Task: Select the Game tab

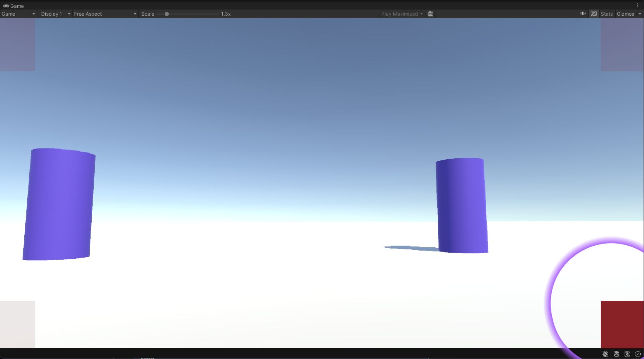Action: pyautogui.click(x=14, y=6)
